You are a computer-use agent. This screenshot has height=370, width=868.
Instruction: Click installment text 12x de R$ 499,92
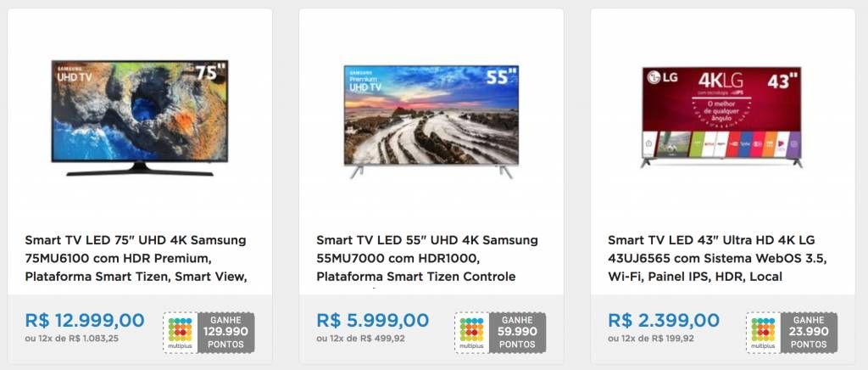(x=360, y=339)
